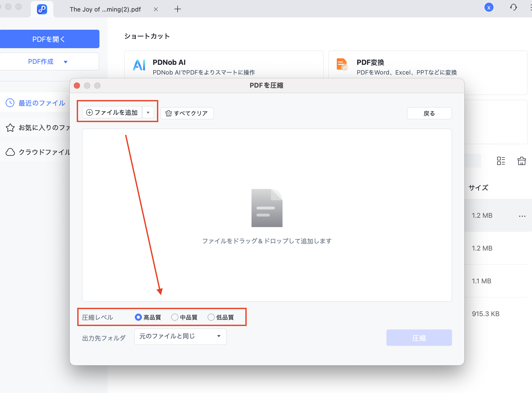Open クラウドファイル via the cloud icon
Screen dimensions: 532x393
tap(10, 152)
